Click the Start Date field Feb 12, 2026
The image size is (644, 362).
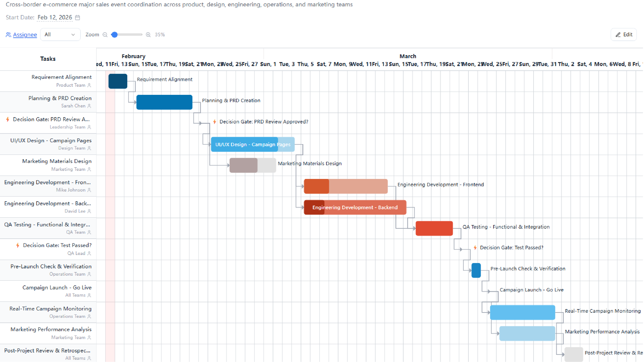click(55, 17)
